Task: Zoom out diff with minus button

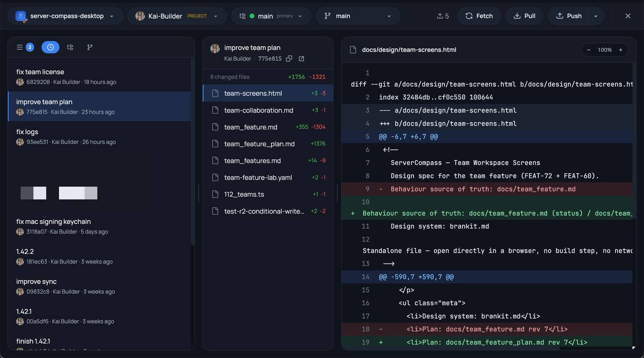Action: 589,50
